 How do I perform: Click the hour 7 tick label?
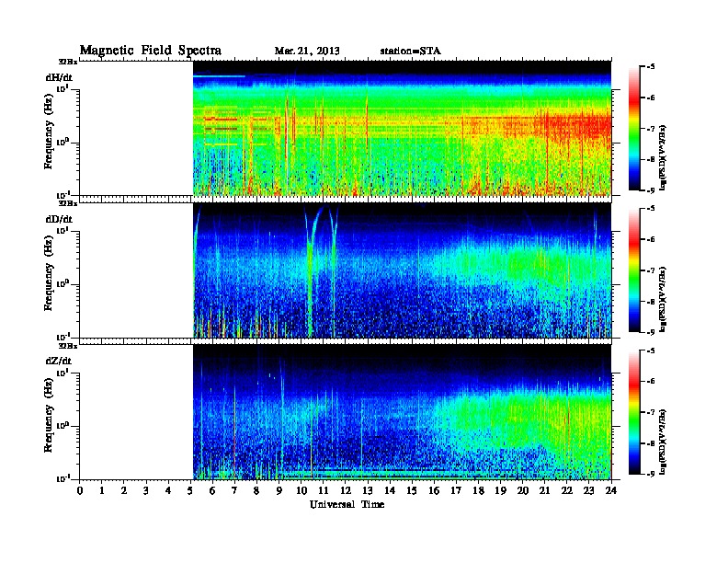tap(234, 491)
